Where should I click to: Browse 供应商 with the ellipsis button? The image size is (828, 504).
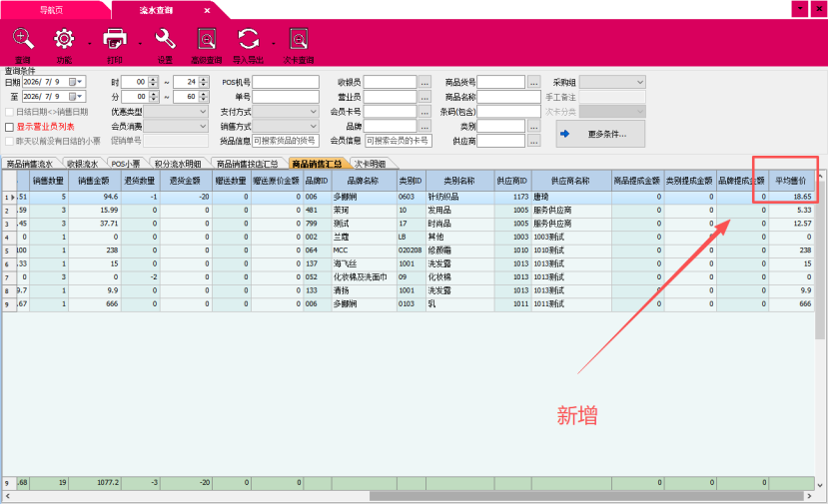coord(534,141)
